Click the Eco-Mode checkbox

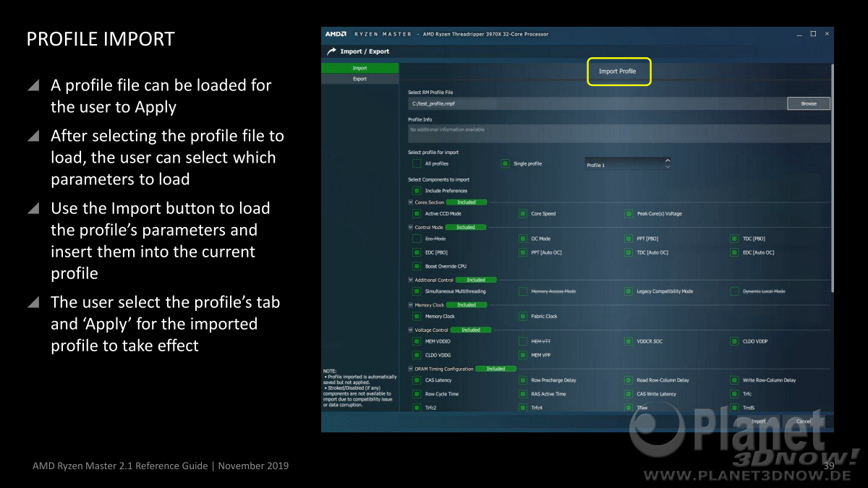click(417, 239)
